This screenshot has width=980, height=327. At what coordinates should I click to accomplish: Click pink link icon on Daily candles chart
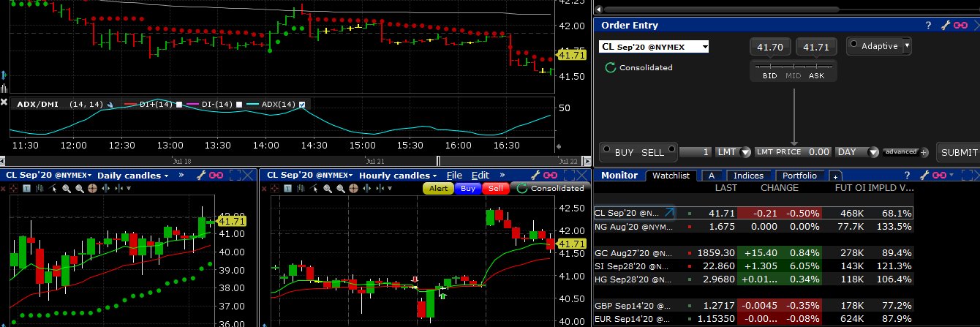point(216,176)
